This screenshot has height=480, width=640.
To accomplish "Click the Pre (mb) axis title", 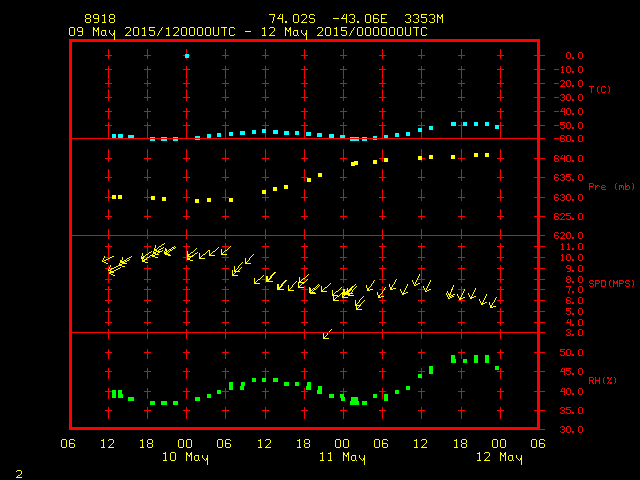I will (x=611, y=187).
